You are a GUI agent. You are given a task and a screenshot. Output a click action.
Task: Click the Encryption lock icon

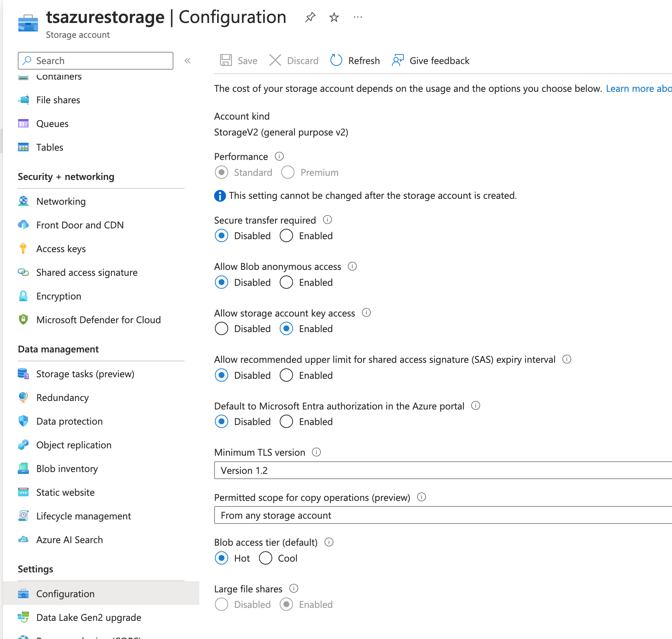click(23, 296)
